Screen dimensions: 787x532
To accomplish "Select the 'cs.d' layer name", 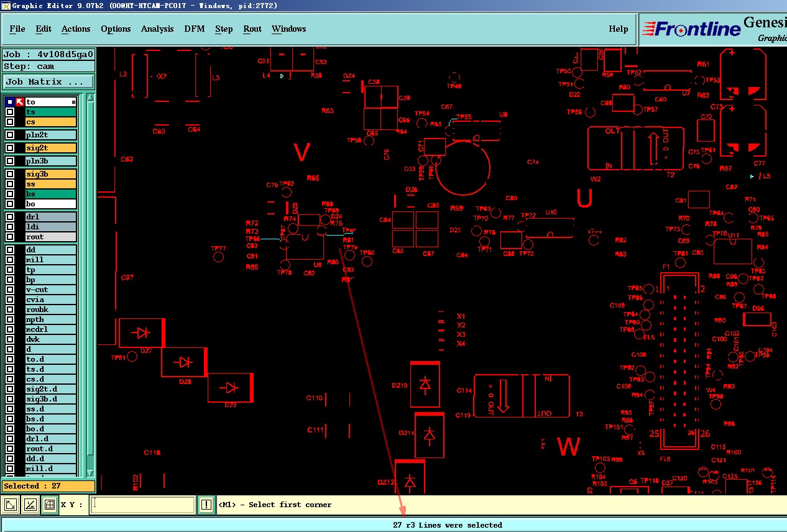I will click(x=50, y=379).
